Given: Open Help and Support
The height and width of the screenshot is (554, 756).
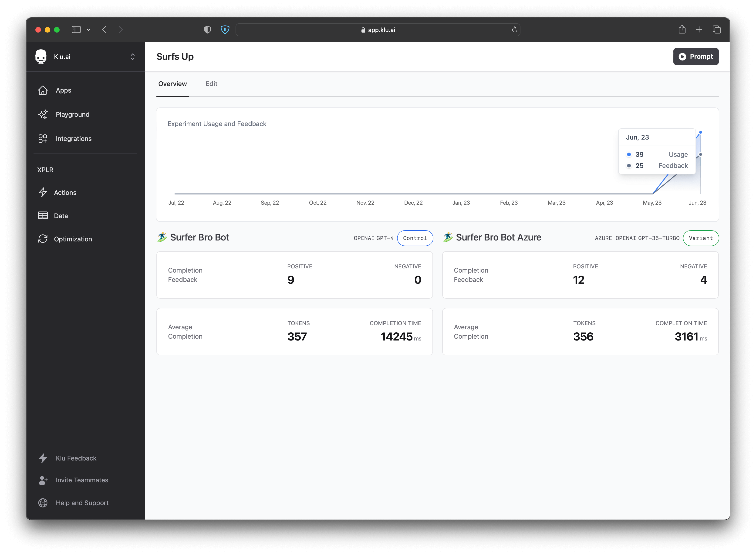Looking at the screenshot, I should pyautogui.click(x=82, y=503).
